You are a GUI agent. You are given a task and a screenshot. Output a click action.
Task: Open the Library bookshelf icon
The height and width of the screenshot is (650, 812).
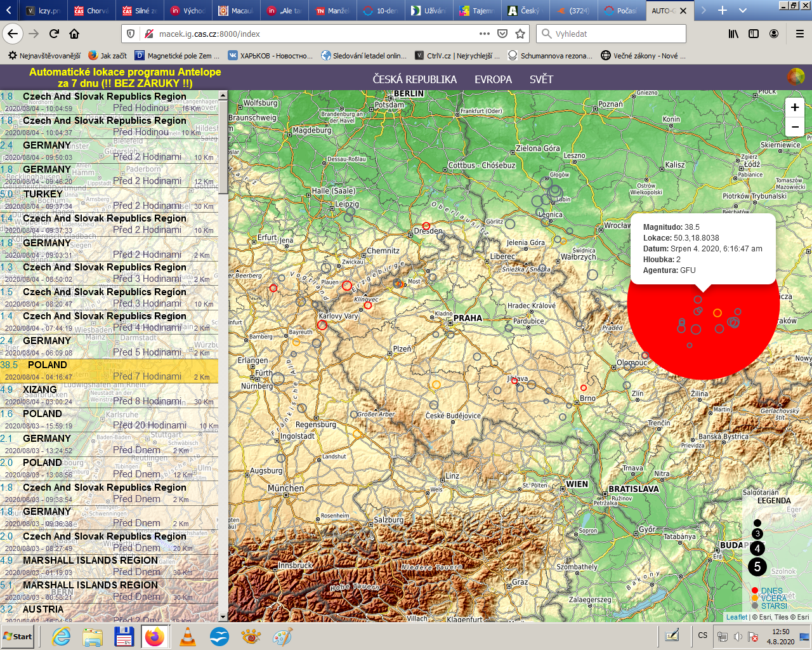click(x=733, y=34)
